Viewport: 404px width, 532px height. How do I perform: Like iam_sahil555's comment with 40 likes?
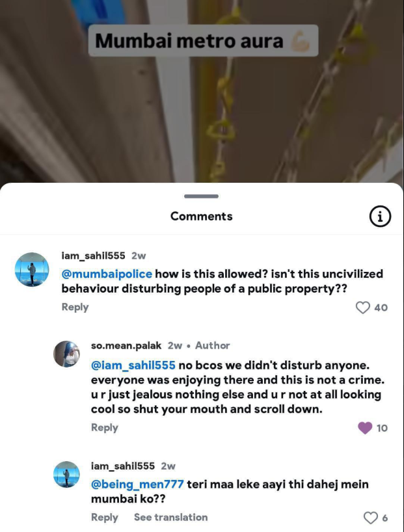pyautogui.click(x=362, y=308)
